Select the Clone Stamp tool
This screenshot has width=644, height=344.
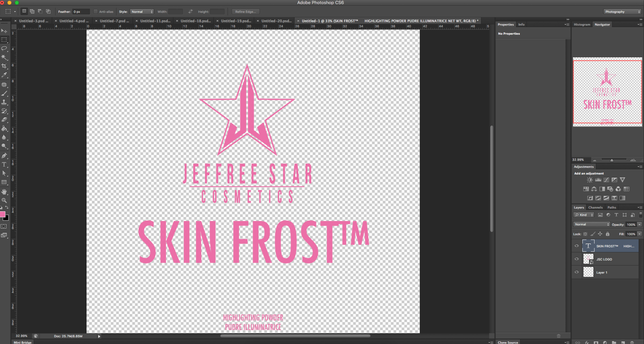pyautogui.click(x=4, y=102)
